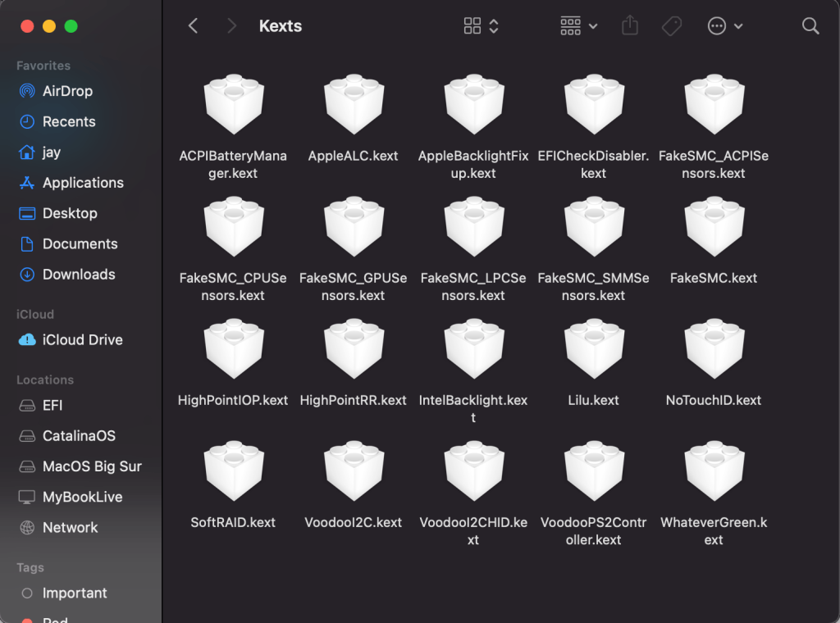Image resolution: width=840 pixels, height=623 pixels.
Task: Open the Search magnifier in toolbar
Action: (810, 26)
